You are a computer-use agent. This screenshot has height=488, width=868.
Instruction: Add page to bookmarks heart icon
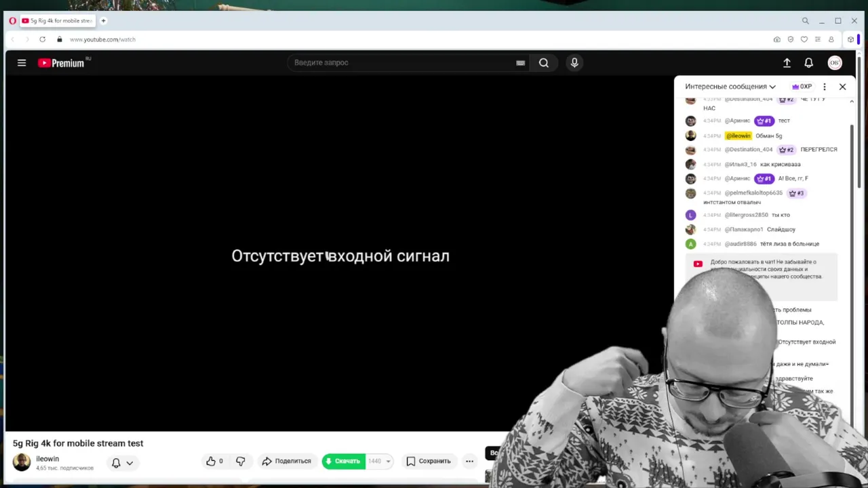tap(804, 39)
